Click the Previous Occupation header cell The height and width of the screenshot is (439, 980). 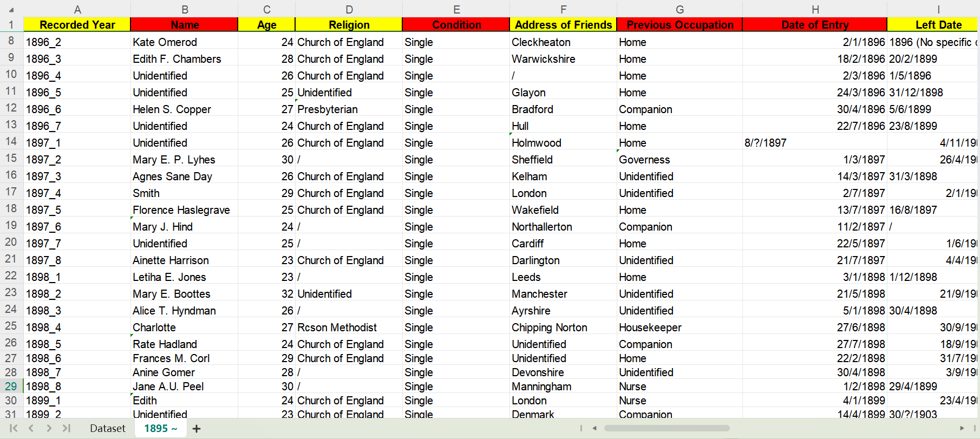680,25
